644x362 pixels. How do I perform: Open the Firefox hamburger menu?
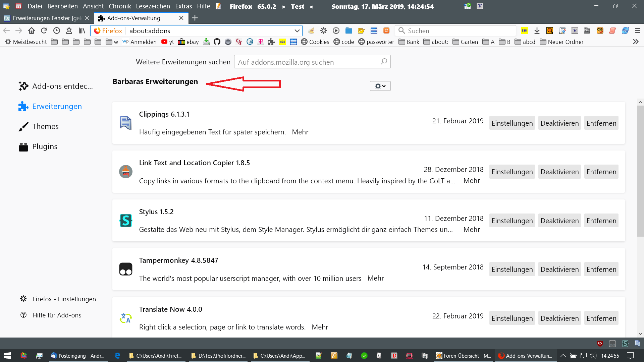pyautogui.click(x=637, y=31)
